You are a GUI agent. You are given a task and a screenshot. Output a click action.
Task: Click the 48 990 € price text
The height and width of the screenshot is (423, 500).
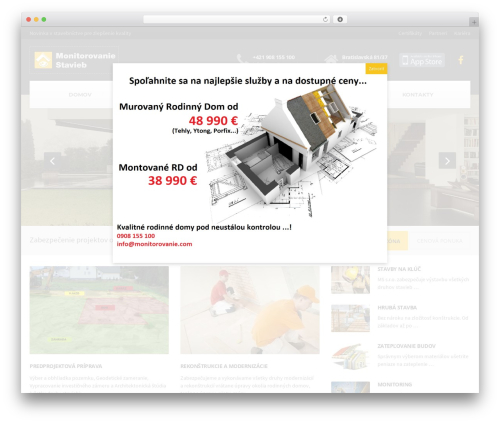(213, 120)
